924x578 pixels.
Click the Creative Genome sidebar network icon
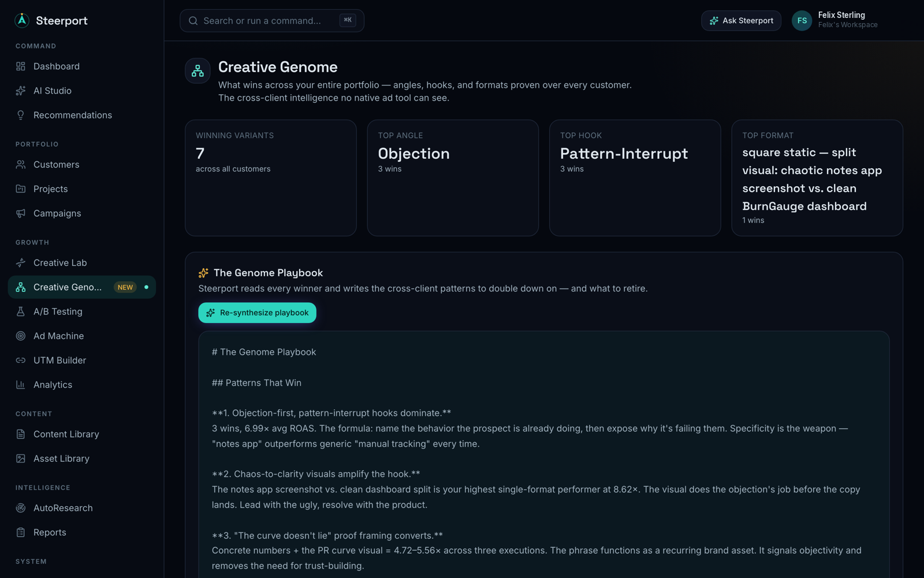[21, 287]
